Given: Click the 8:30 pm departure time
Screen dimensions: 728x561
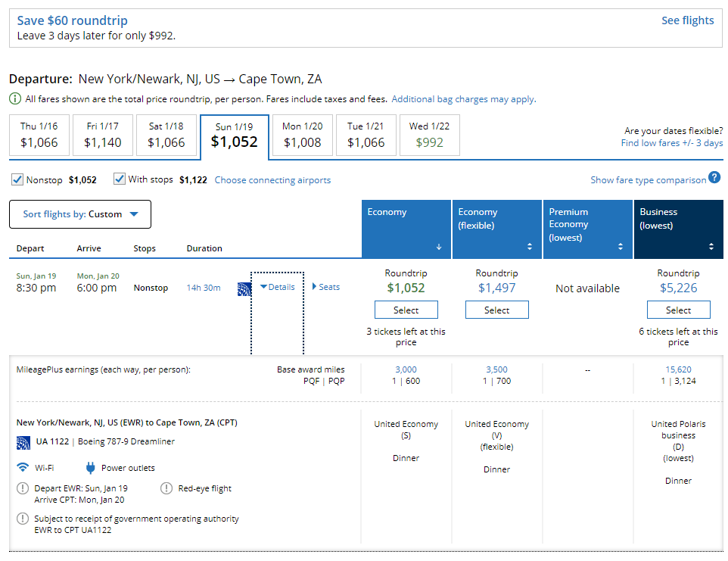Looking at the screenshot, I should point(36,288).
